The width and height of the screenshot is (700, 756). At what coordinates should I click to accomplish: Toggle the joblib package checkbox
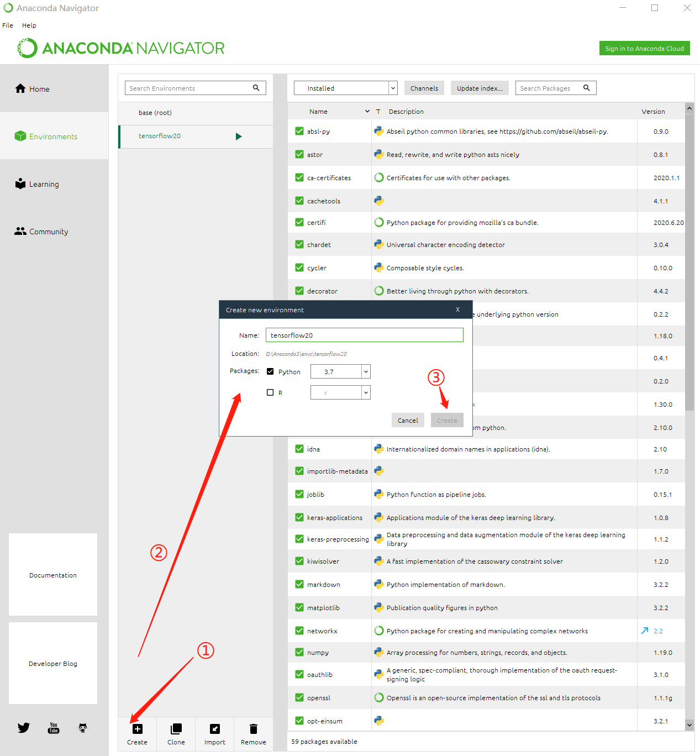(x=299, y=494)
